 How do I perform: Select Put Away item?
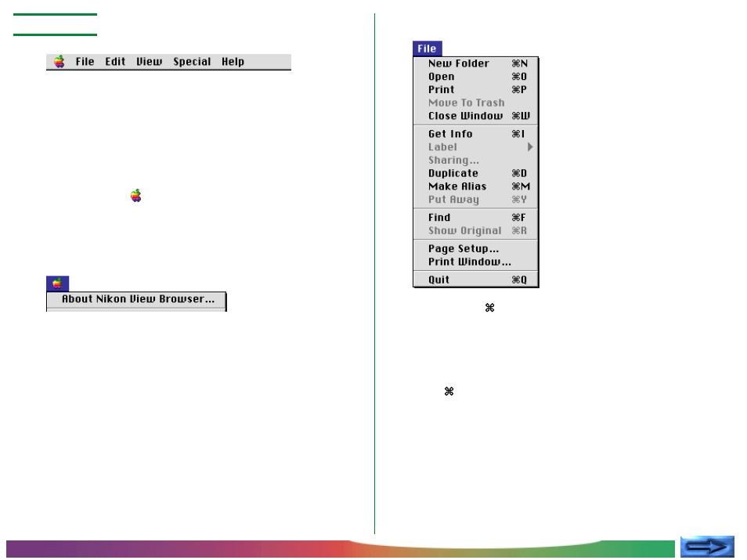[x=475, y=200]
